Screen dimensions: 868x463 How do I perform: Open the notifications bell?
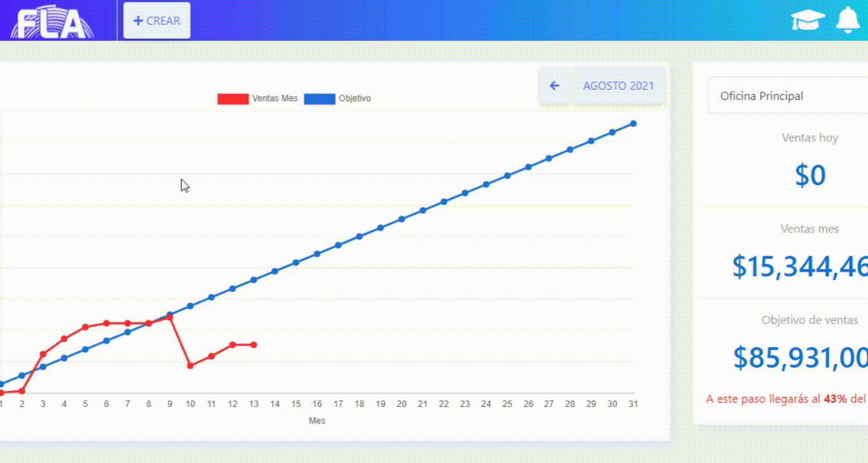click(x=848, y=20)
